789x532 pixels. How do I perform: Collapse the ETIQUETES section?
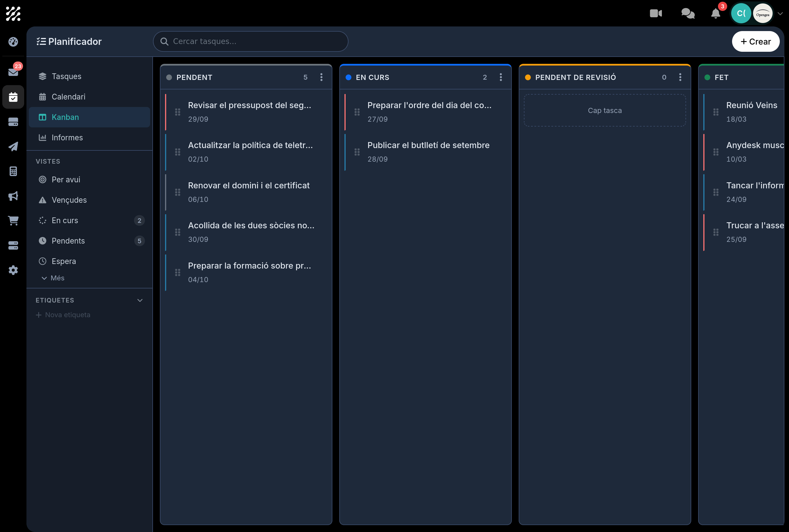(140, 300)
